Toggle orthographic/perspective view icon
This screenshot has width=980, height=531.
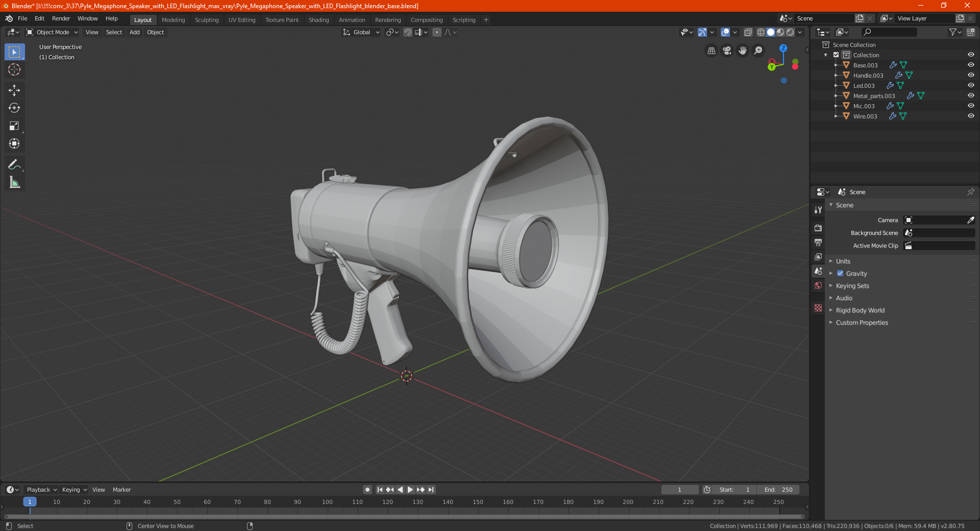[x=711, y=51]
